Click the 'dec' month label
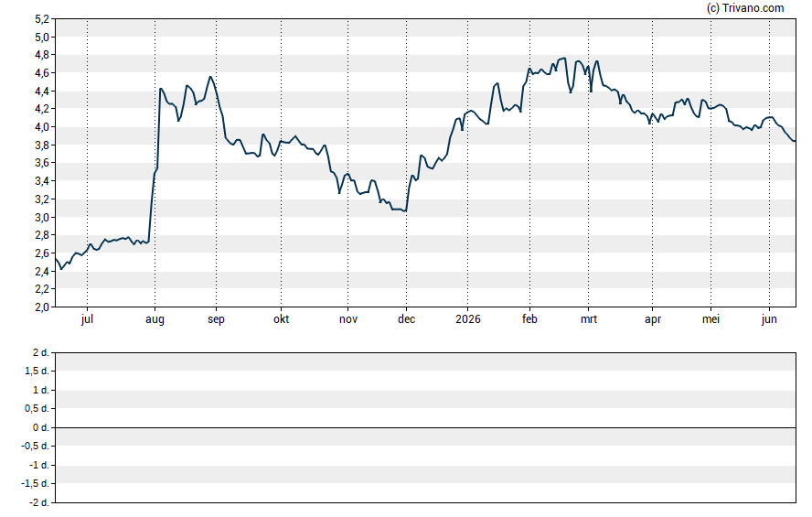Viewport: 812px width, 517px height. [x=406, y=319]
